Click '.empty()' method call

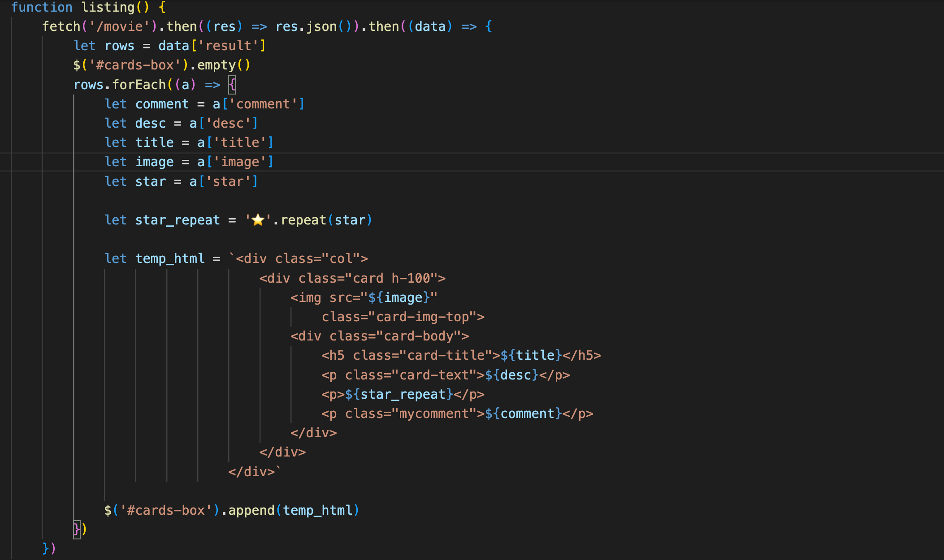pyautogui.click(x=220, y=65)
